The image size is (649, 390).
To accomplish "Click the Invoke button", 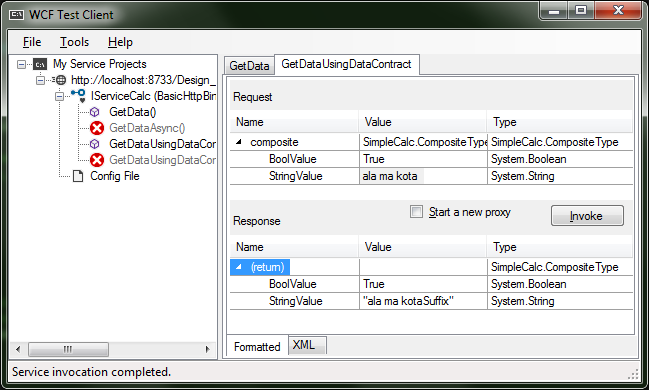I will 587,216.
